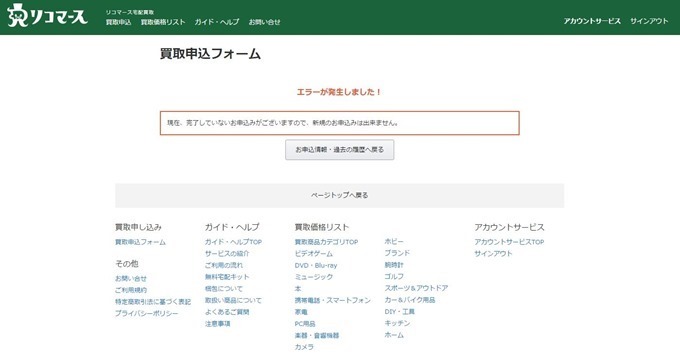
Task: Open footer link ご利用の流れ
Action: 224,265
